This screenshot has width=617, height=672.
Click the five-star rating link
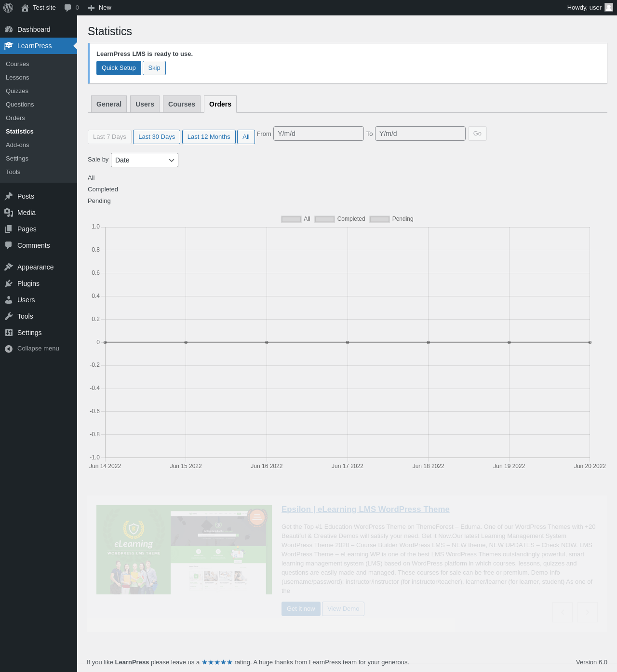tap(217, 662)
